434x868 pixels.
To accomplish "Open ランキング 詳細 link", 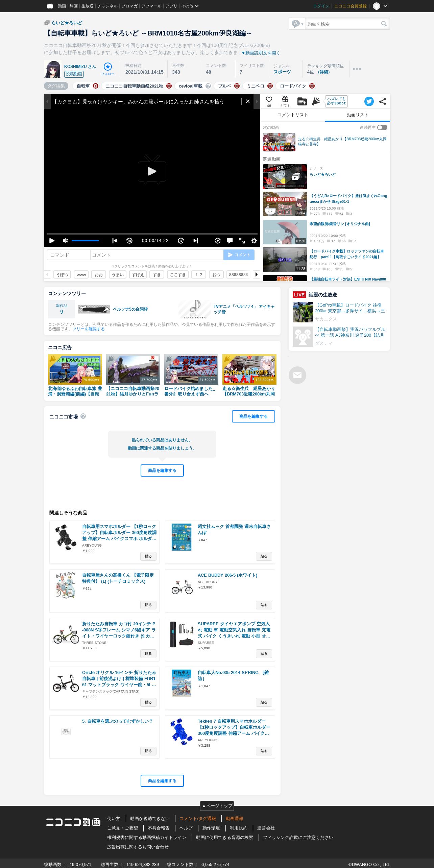I will point(324,72).
